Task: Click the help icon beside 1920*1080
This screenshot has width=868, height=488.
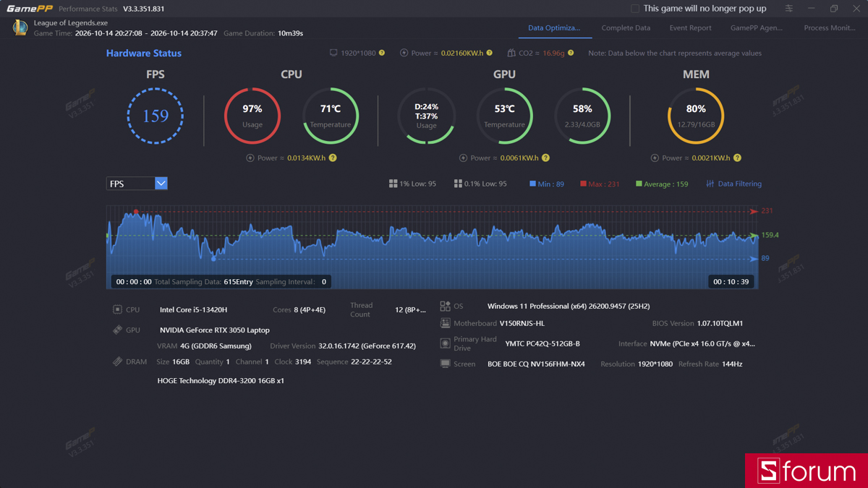Action: coord(382,53)
